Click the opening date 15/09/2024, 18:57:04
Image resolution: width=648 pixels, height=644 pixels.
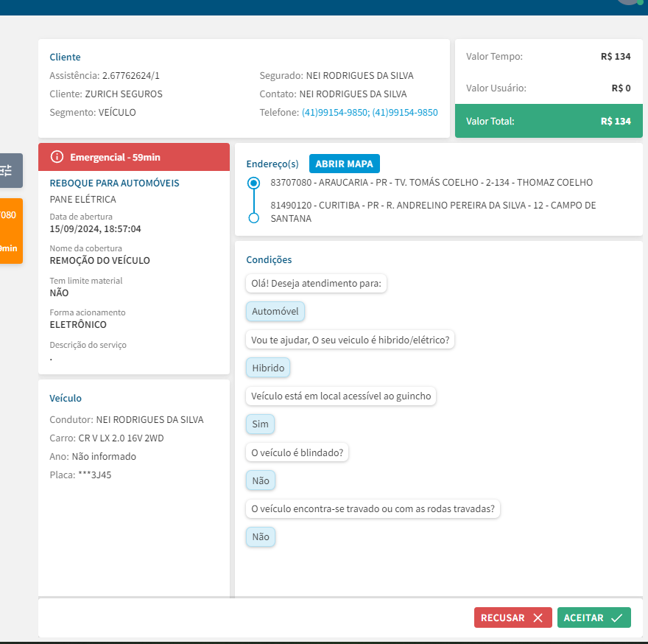click(95, 228)
